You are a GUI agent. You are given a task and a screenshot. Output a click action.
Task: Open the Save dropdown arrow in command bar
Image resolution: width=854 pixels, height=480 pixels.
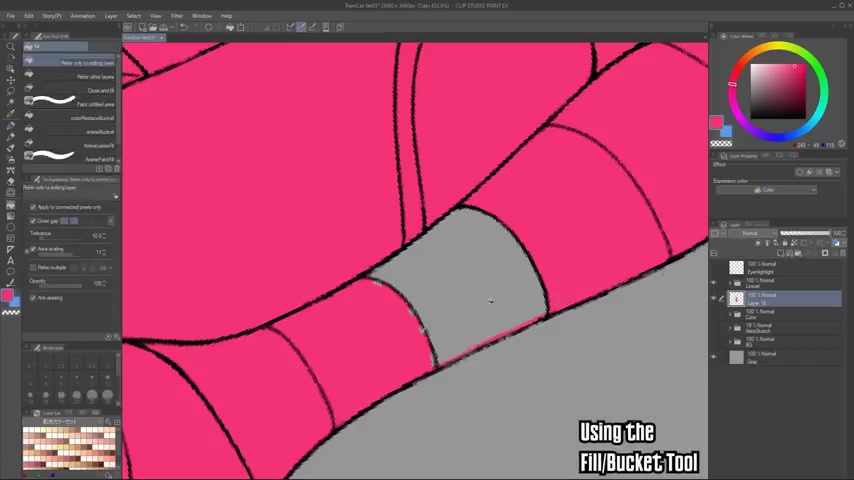click(x=171, y=27)
